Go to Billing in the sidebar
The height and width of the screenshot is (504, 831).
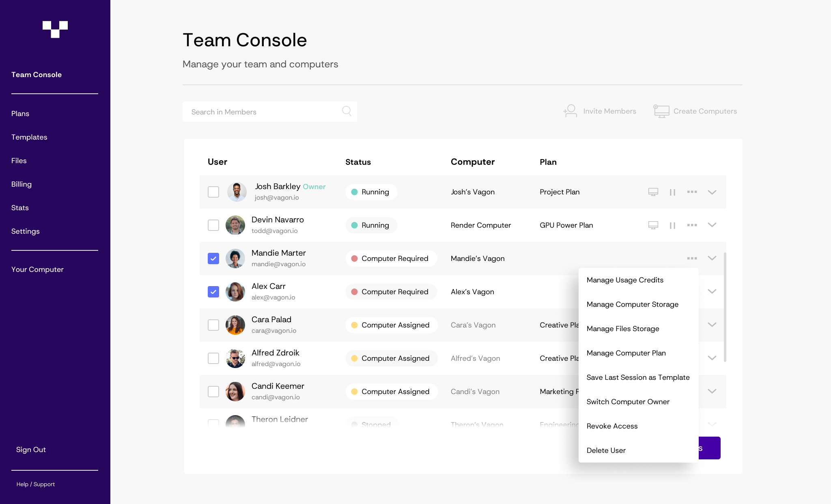point(22,184)
